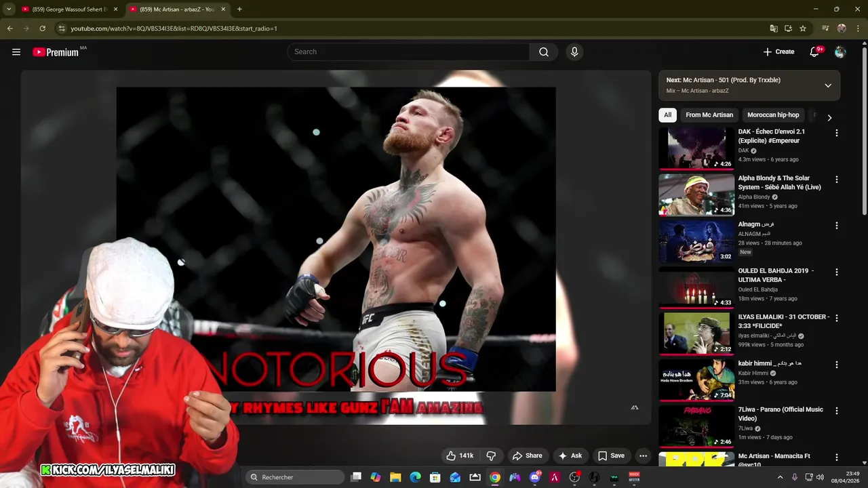Open 7Liwa Parano Official Music Video title
The image size is (868, 488).
pos(781,414)
